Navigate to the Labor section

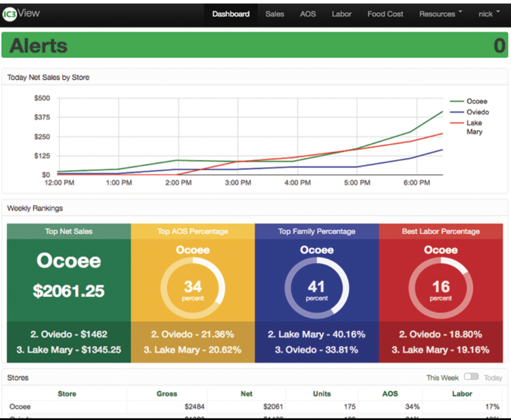coord(341,14)
